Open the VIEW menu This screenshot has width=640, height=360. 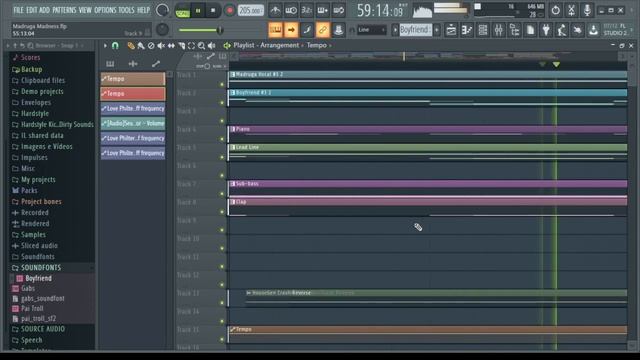point(85,10)
